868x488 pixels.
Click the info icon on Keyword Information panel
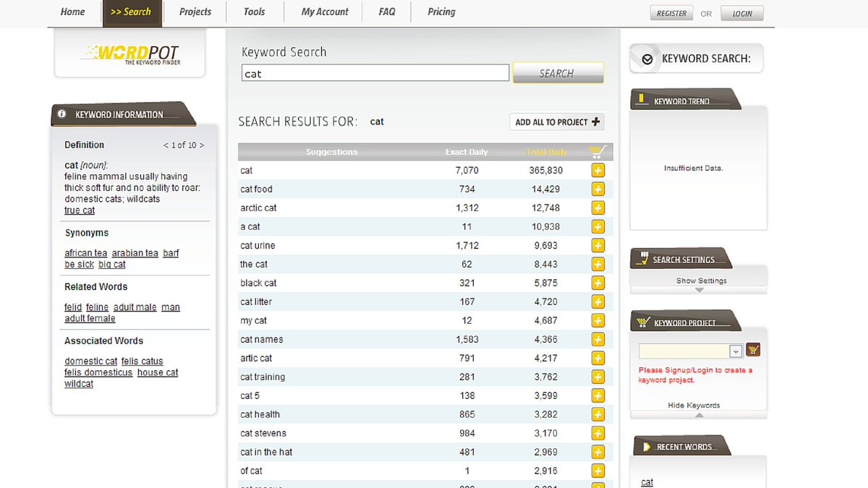point(61,112)
